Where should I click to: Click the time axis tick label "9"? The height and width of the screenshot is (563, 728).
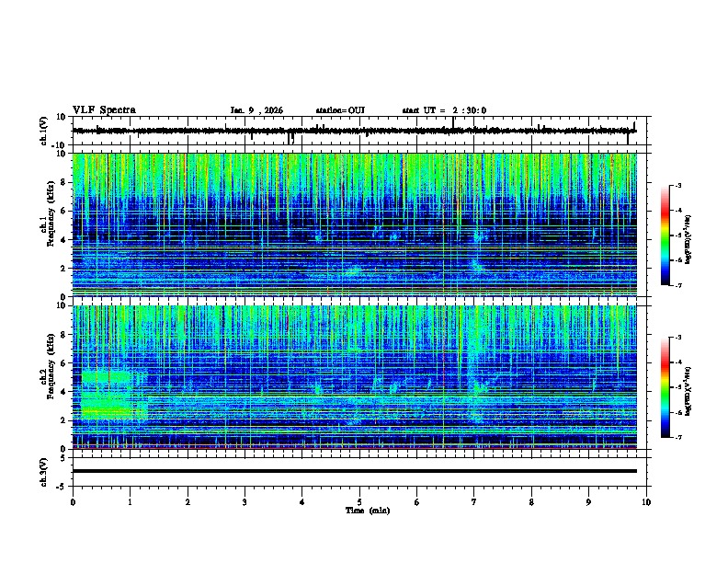[588, 502]
